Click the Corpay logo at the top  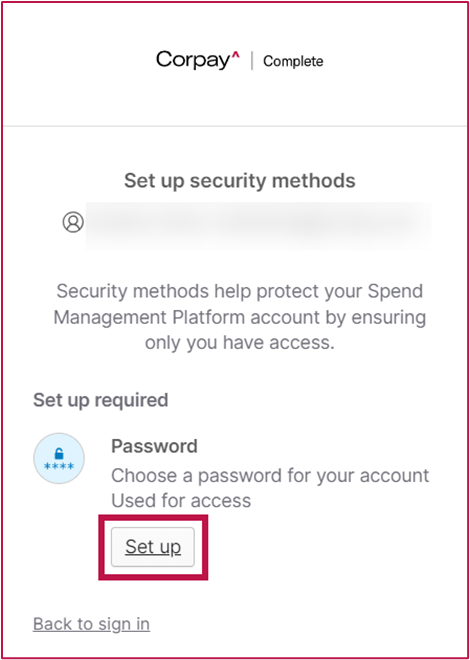(198, 60)
